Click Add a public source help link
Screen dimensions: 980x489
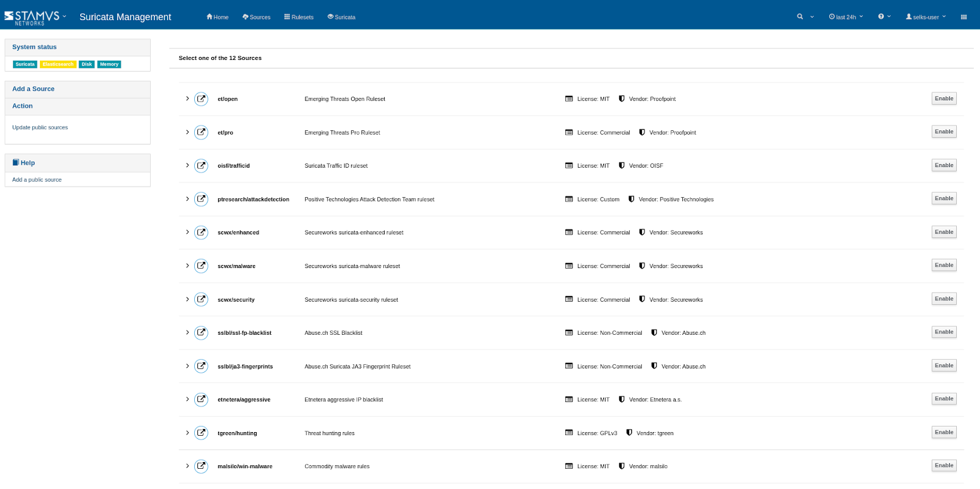37,180
